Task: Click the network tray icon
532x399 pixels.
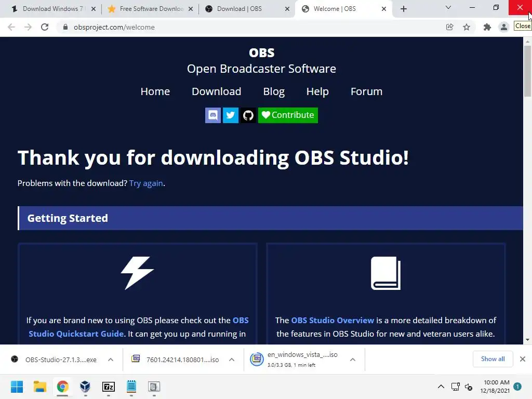Action: 455,387
